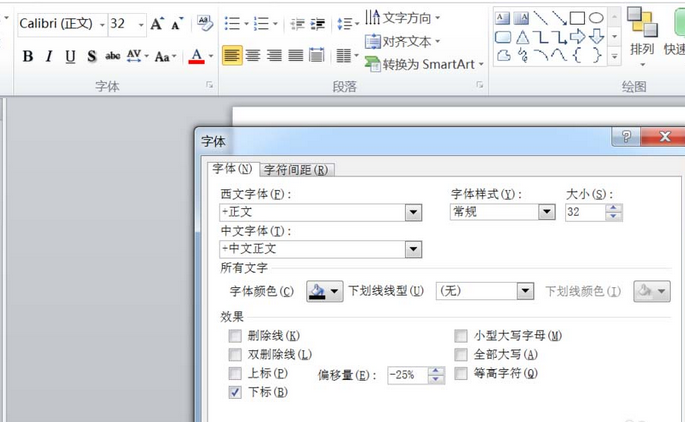
Task: Increase font size with large A
Action: 157,24
